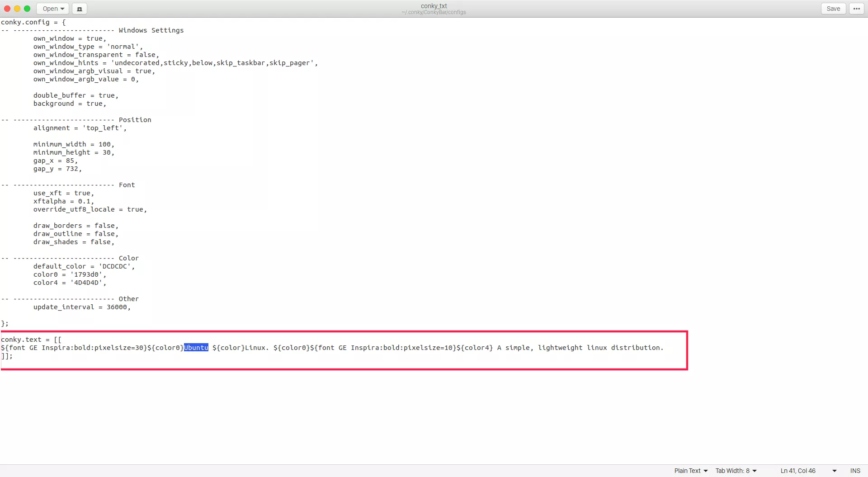Click 'own_window_type = 'normal','
The image size is (868, 477).
click(x=88, y=47)
